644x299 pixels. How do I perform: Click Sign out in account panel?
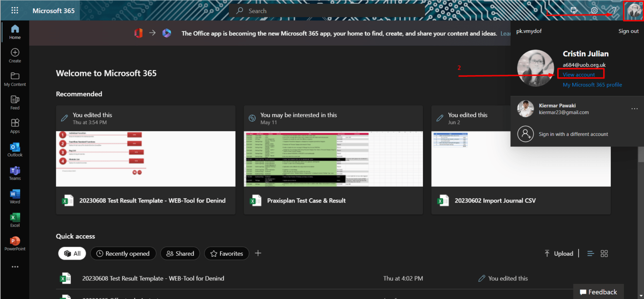point(628,31)
